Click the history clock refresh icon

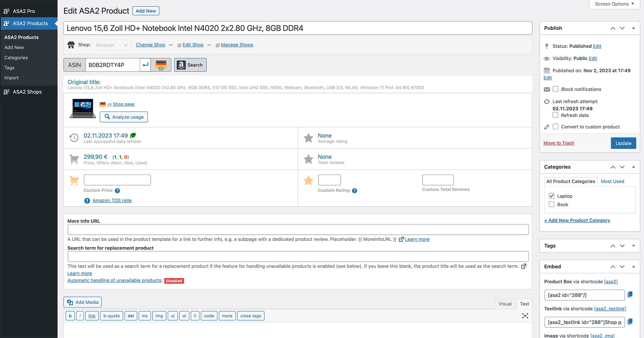click(x=74, y=138)
